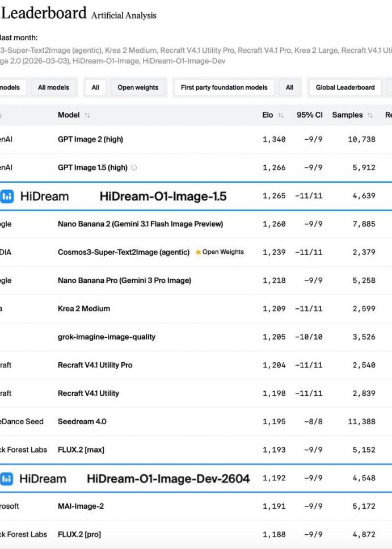392x549 pixels.
Task: Sort by Samples column arrows
Action: (x=370, y=115)
